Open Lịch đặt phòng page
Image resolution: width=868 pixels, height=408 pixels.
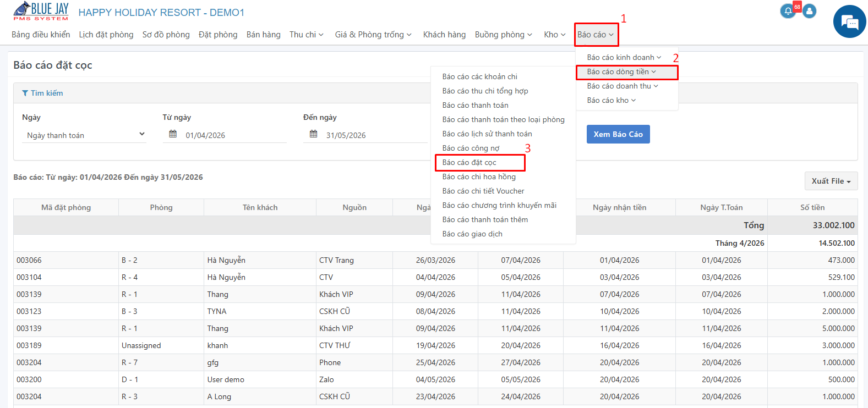point(106,35)
